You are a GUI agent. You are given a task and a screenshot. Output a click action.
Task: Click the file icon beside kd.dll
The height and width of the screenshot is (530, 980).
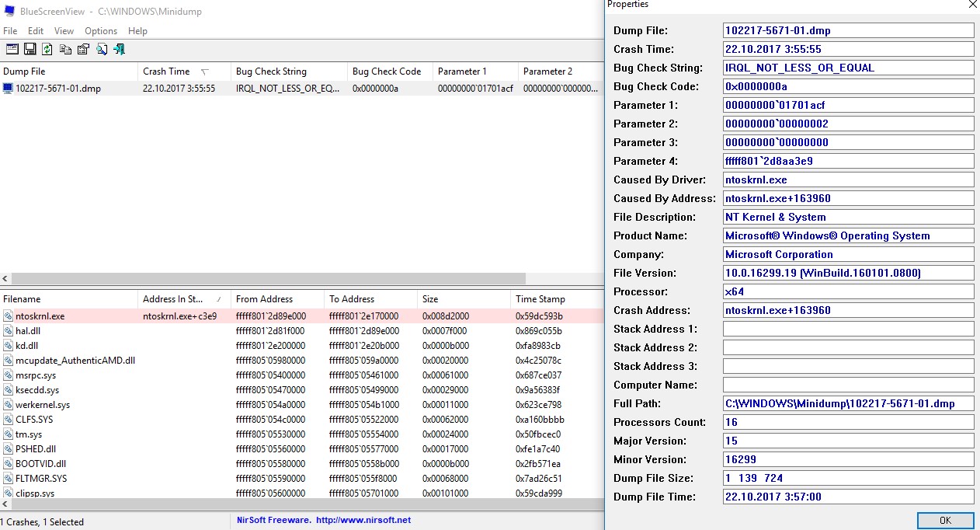(8, 346)
